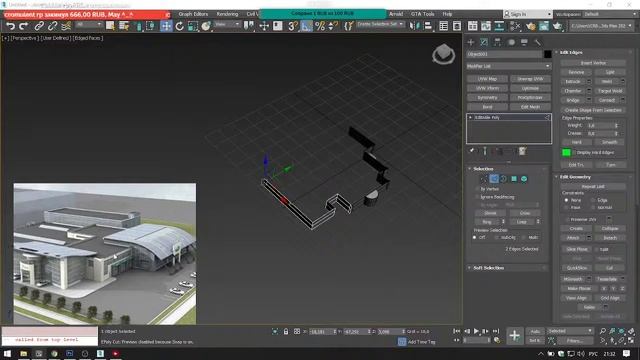This screenshot has width=640, height=360.
Task: Open Create Selection Set dropdown
Action: [380, 24]
